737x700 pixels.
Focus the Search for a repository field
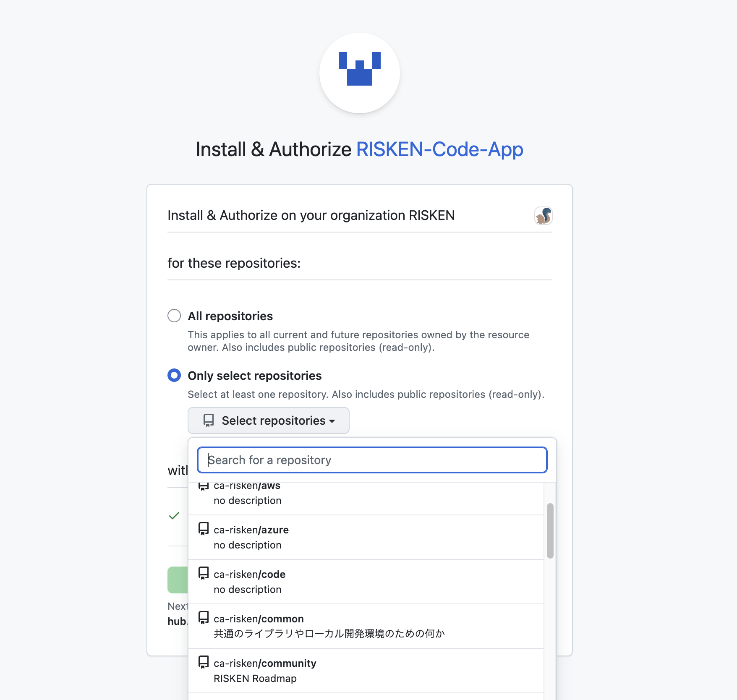tap(372, 460)
